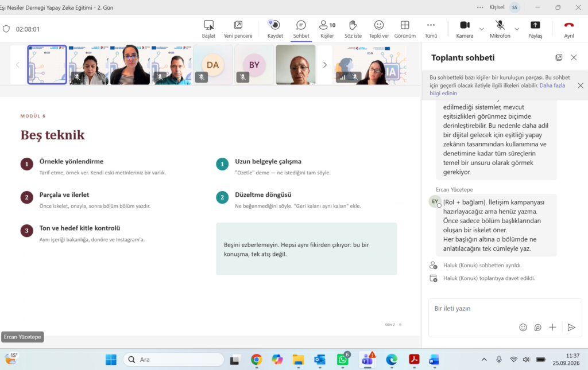Open Tepki ver reactions
The image size is (588, 370).
[379, 29]
